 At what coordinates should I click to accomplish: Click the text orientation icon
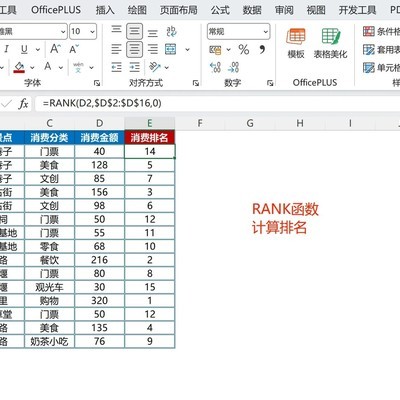pyautogui.click(x=155, y=67)
